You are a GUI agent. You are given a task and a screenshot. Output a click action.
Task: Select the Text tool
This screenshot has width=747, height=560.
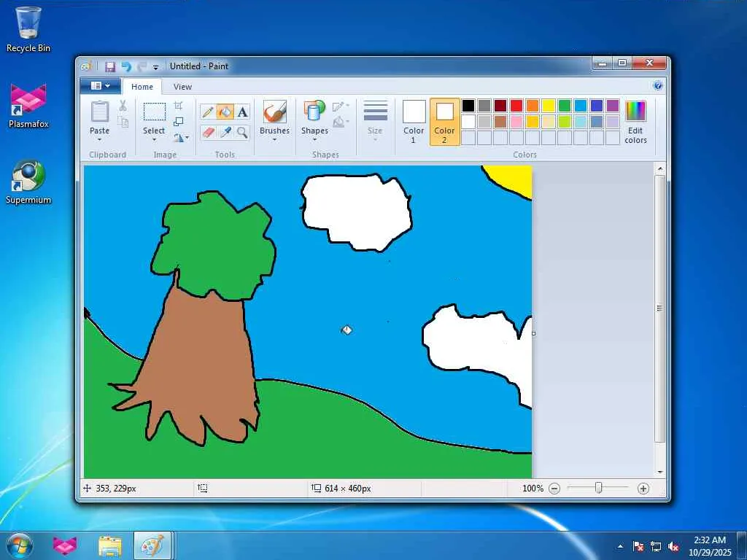tap(242, 112)
